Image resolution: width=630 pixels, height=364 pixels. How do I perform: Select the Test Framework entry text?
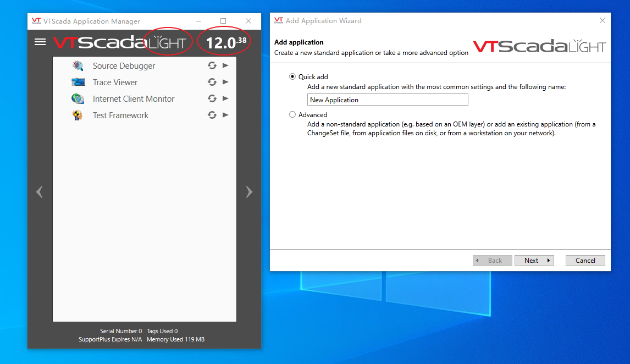coord(120,115)
